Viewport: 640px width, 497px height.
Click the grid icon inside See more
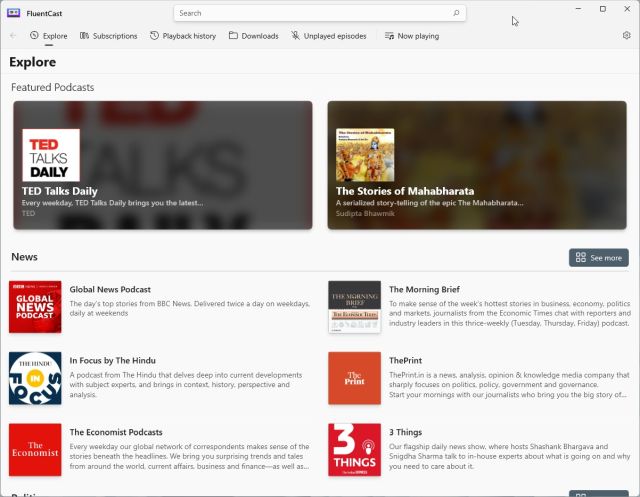[x=580, y=257]
